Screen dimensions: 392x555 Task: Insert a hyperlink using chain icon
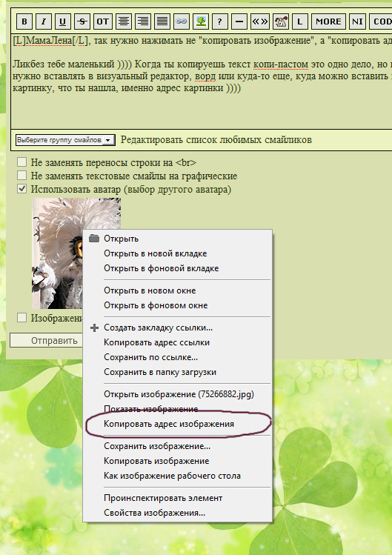pyautogui.click(x=182, y=21)
